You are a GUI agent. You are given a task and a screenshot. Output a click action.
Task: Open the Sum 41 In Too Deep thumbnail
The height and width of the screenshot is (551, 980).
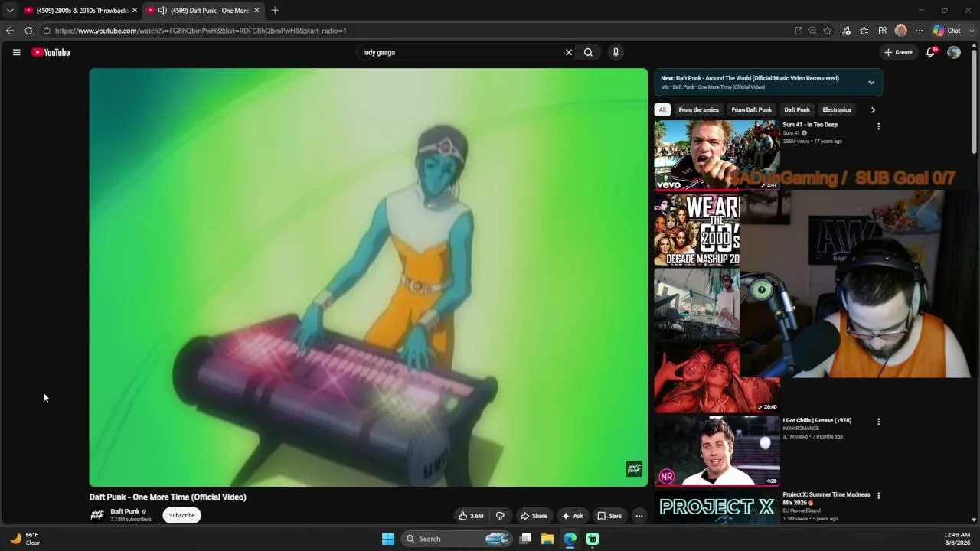pos(717,155)
